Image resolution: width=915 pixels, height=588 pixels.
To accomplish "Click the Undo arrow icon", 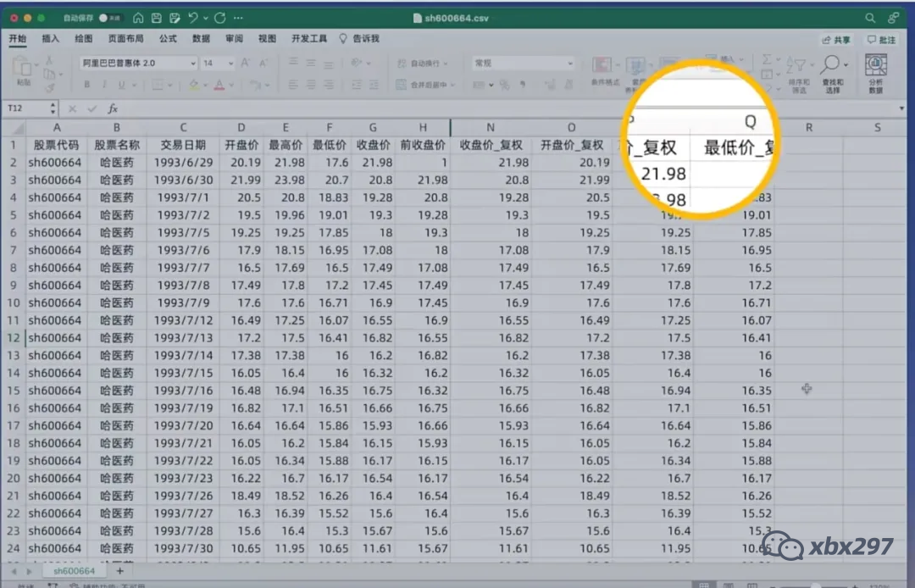I will (192, 18).
